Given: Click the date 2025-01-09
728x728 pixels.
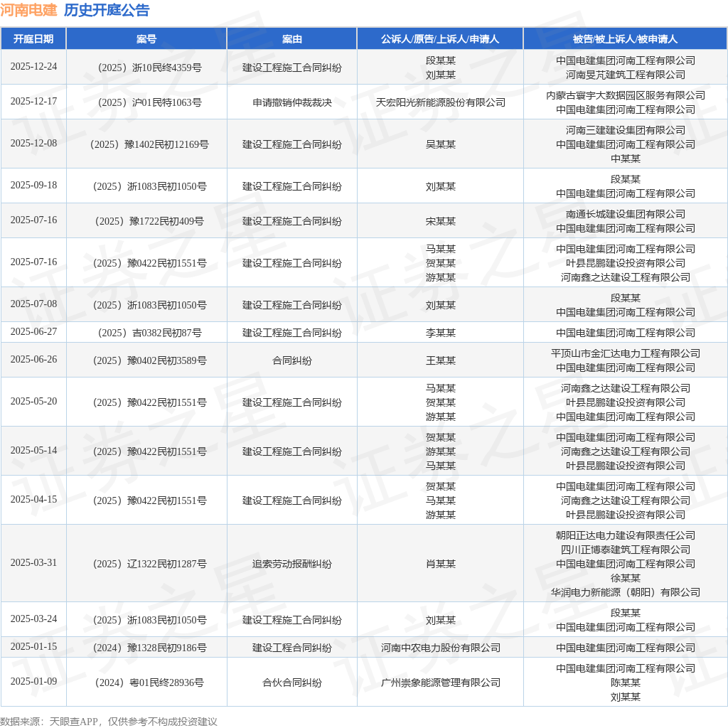Looking at the screenshot, I should click(x=33, y=682).
